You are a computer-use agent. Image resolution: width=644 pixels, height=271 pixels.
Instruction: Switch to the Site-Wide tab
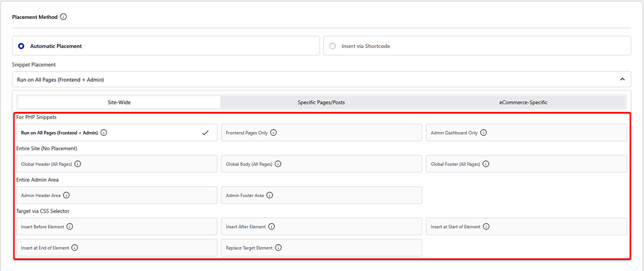(x=119, y=102)
